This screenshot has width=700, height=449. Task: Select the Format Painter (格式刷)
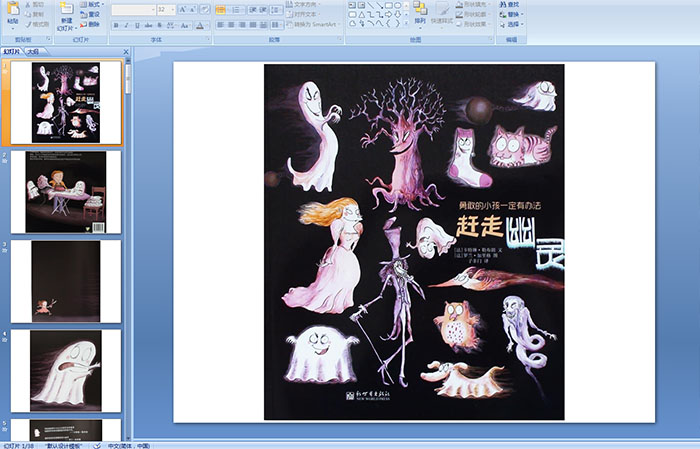[37, 24]
